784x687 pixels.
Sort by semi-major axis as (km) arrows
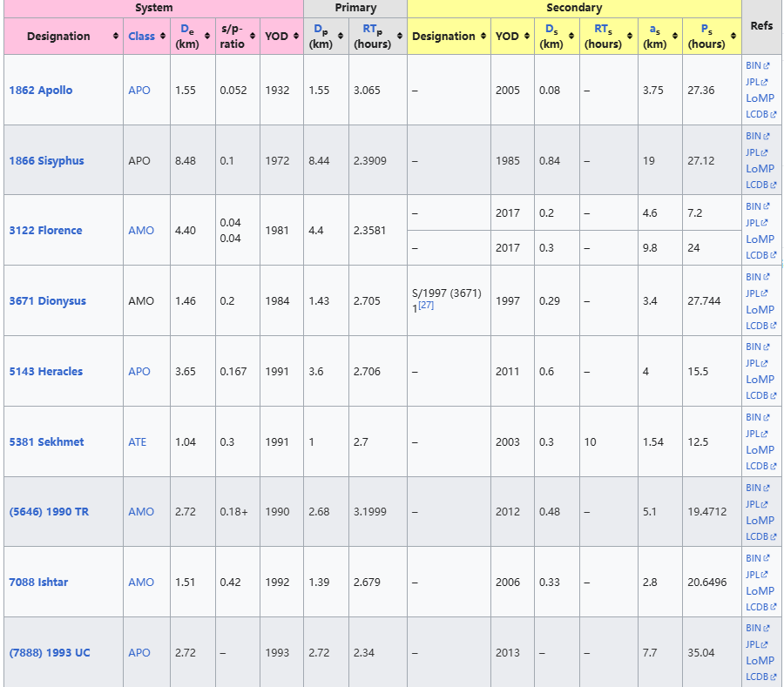tap(674, 37)
